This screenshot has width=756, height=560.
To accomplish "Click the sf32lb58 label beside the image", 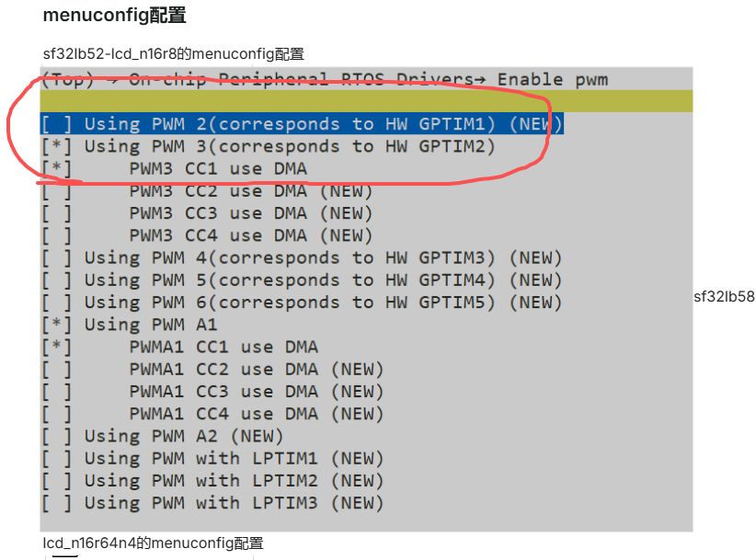I will click(724, 297).
